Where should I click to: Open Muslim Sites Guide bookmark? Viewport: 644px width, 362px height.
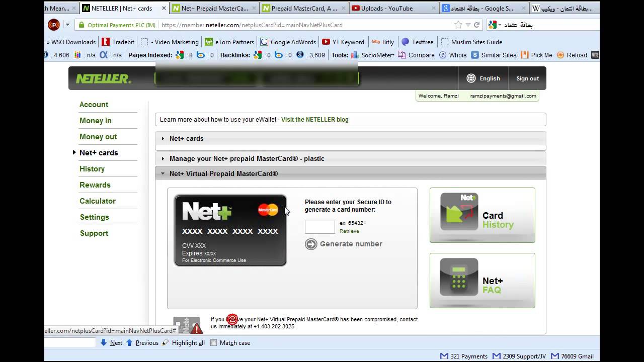tap(471, 42)
